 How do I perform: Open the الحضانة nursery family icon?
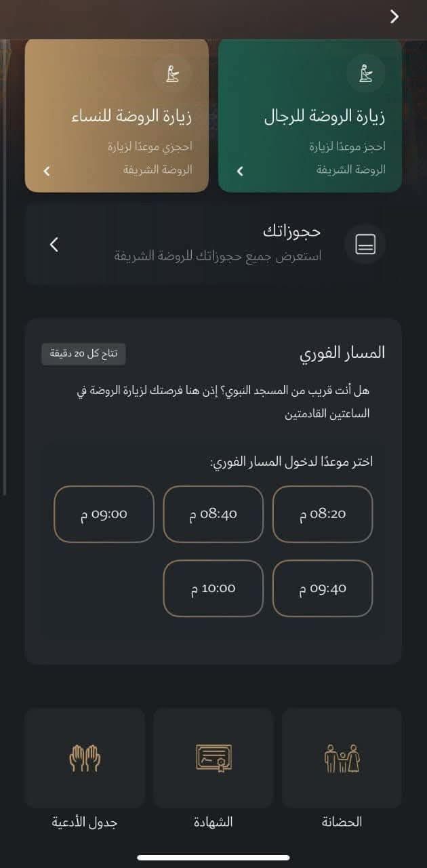[x=342, y=758]
